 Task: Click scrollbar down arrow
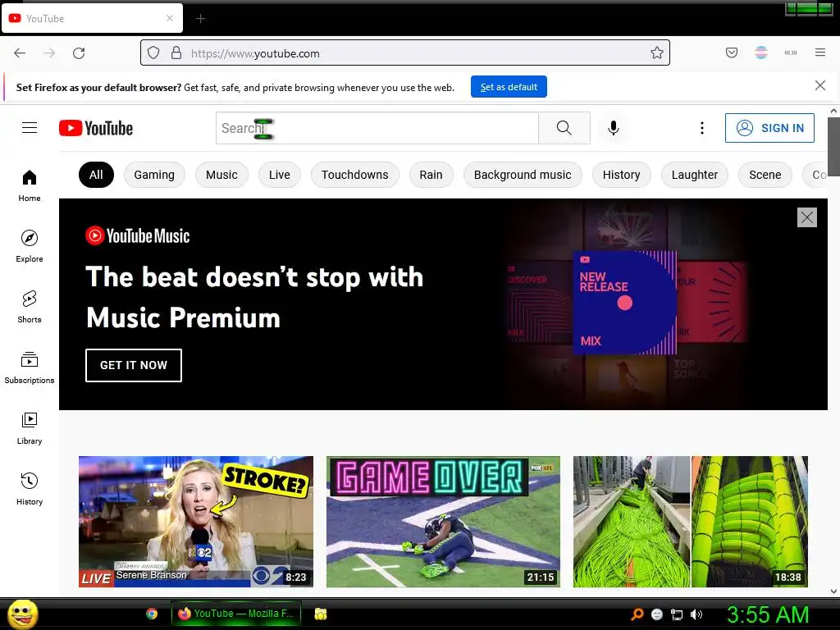point(833,591)
